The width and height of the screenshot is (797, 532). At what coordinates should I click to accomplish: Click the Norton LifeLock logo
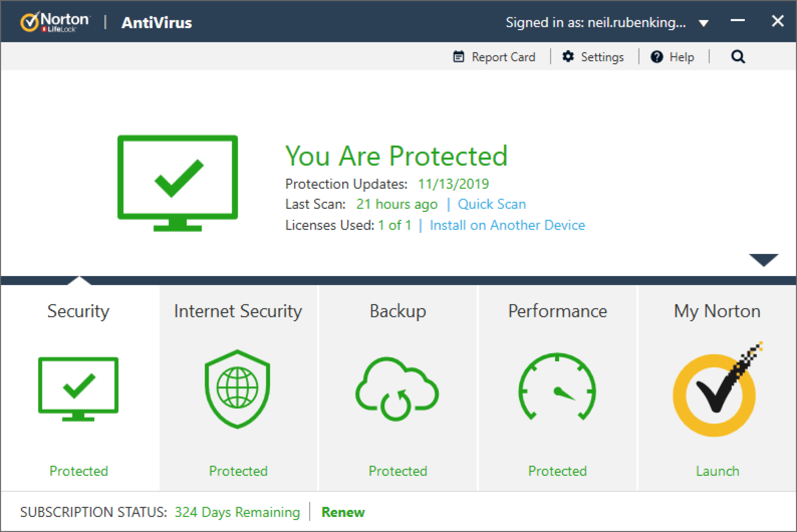[x=55, y=22]
